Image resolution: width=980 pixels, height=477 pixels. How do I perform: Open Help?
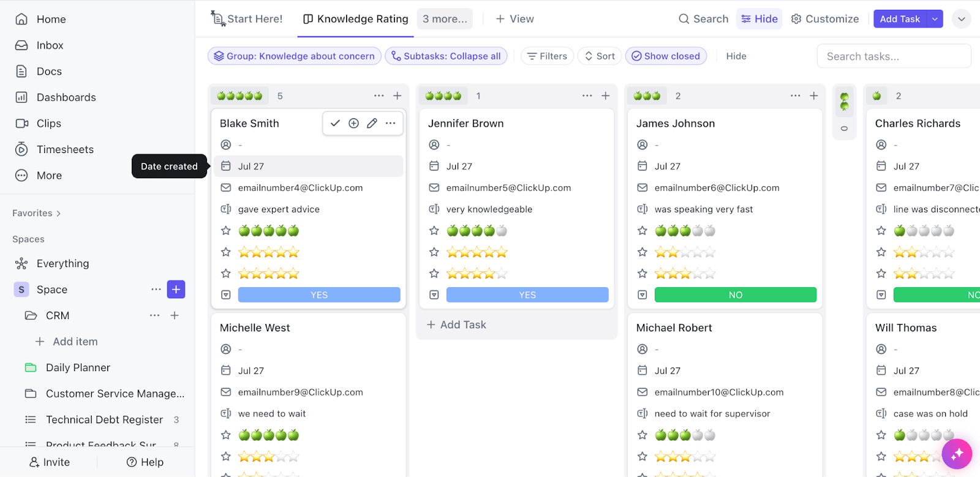(x=145, y=462)
